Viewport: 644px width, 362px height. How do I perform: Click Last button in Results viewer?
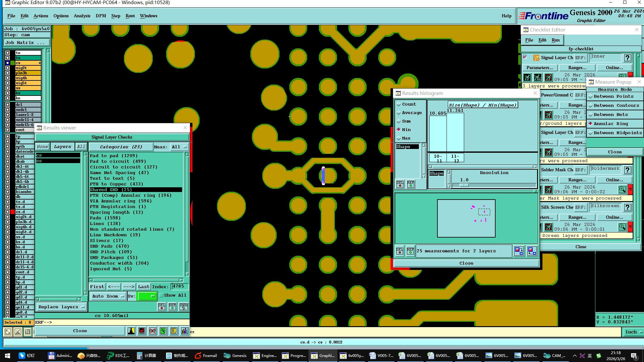click(x=143, y=287)
